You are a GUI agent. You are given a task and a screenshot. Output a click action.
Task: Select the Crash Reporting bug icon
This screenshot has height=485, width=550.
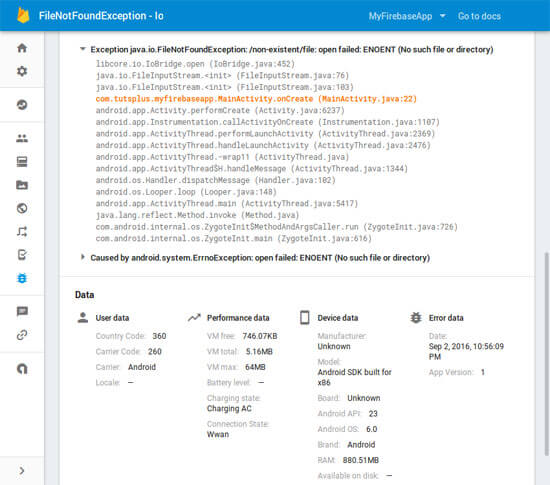point(22,278)
